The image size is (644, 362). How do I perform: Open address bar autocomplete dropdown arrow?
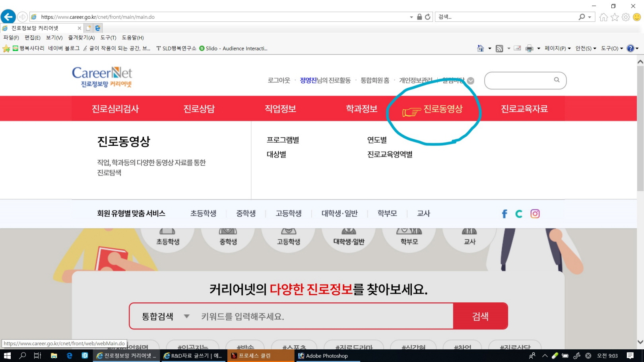coord(411,17)
